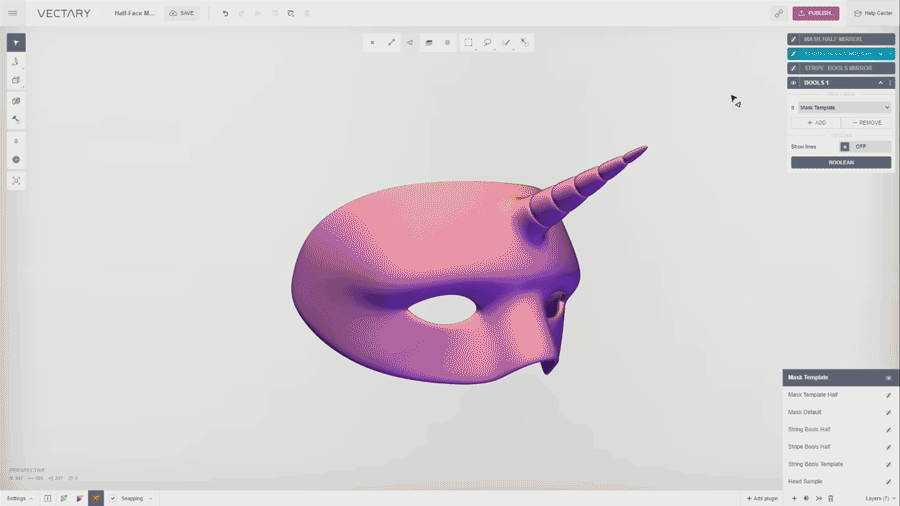The image size is (900, 506).
Task: Select the rectangle marquee selection tool
Action: (x=468, y=43)
